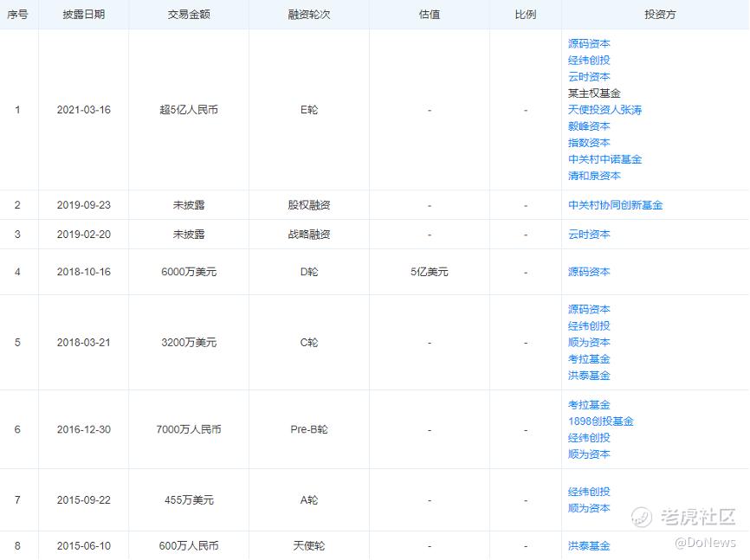Click the 中关村中诺基金 link
Screen dimensions: 750x560
click(x=605, y=159)
